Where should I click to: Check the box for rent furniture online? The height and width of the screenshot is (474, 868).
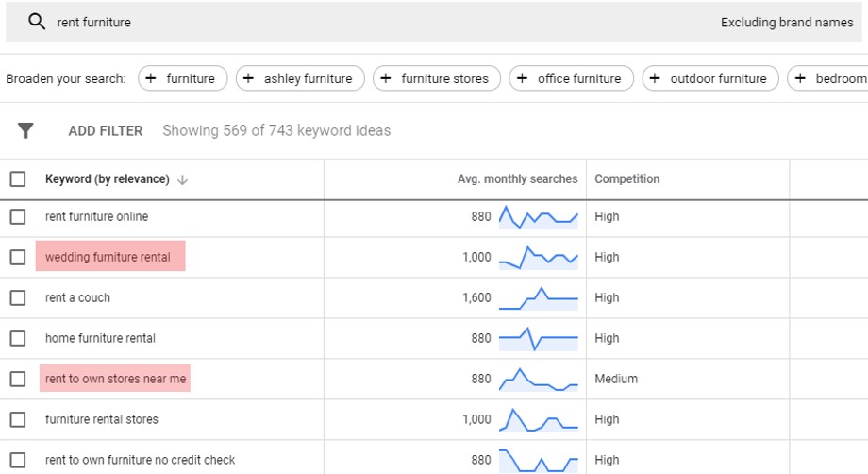[18, 217]
